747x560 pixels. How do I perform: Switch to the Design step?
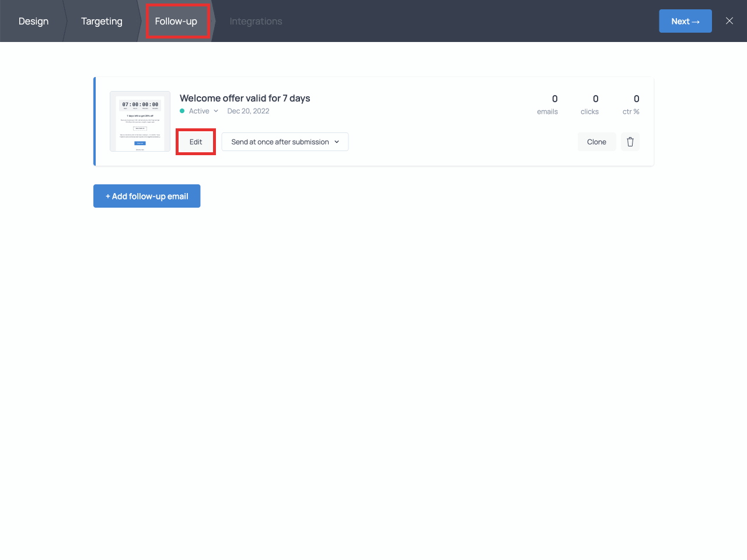(x=33, y=21)
